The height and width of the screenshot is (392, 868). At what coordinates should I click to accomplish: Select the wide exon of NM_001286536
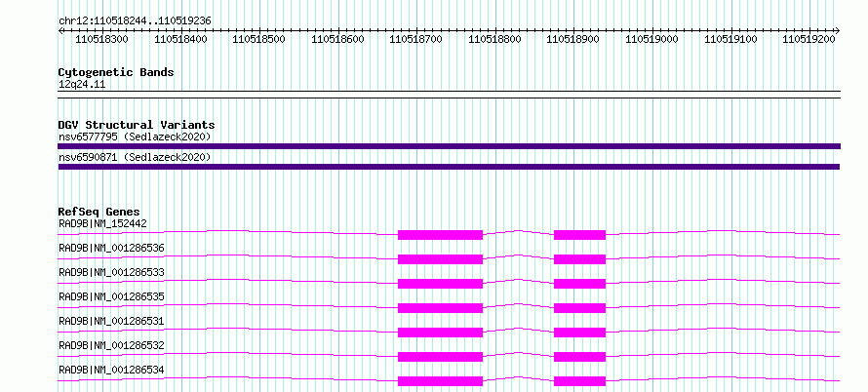click(x=440, y=259)
